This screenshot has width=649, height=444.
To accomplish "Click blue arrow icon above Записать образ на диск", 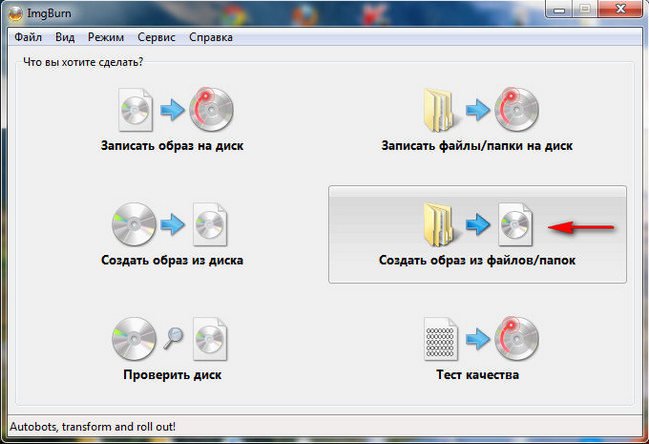I will (x=172, y=110).
